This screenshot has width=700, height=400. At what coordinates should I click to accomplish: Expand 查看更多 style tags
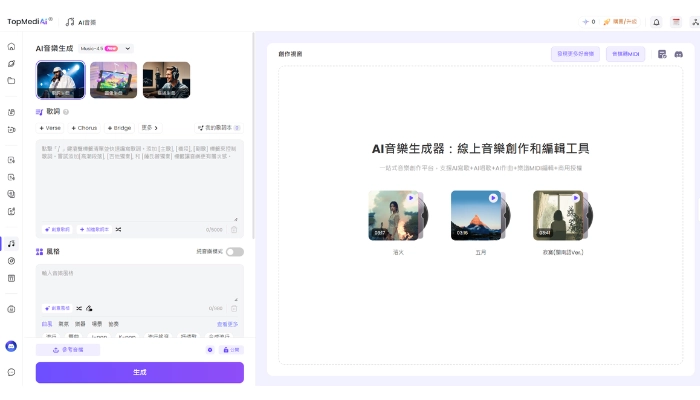228,324
